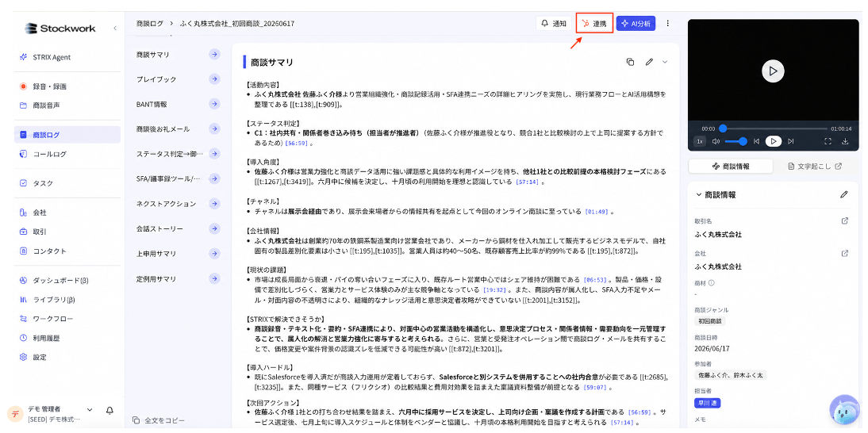Open ダッシュボード(β) in sidebar

(x=67, y=281)
